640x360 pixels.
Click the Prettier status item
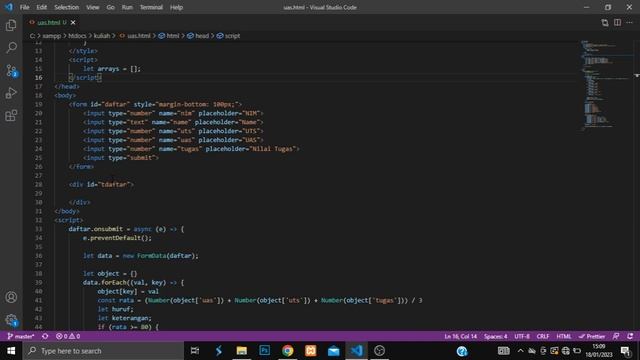coord(592,336)
